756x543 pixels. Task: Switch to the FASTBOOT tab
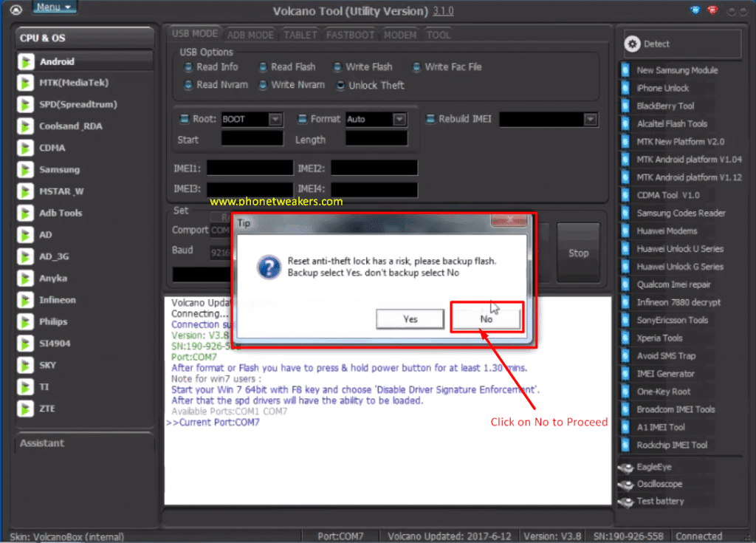(350, 35)
